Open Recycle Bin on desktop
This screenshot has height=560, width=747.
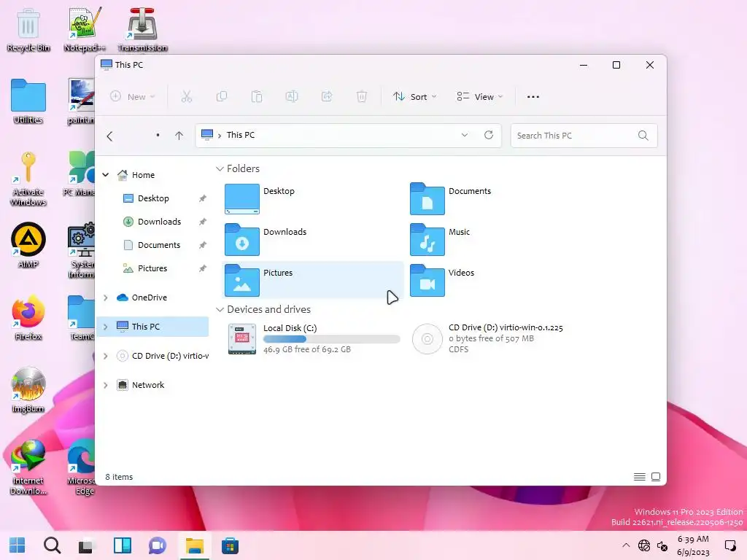click(x=28, y=30)
